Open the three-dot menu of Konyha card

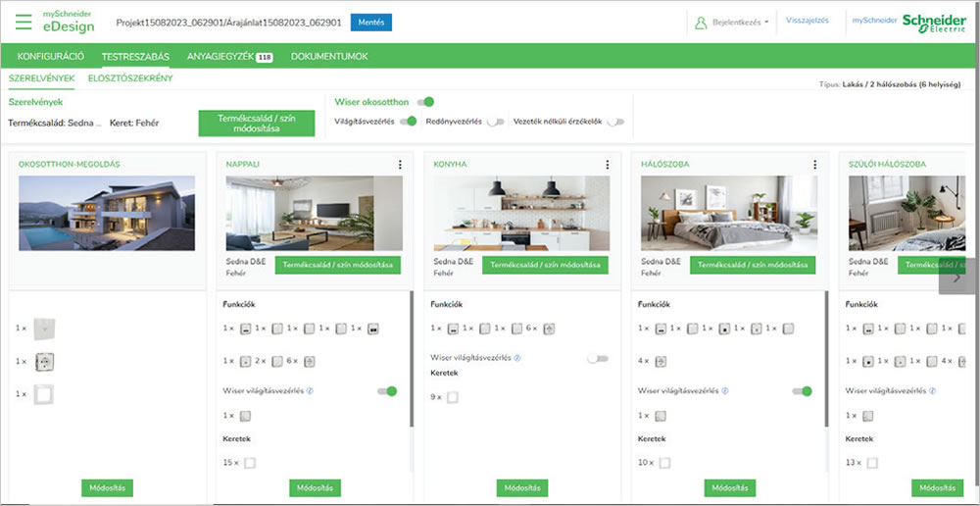point(607,165)
